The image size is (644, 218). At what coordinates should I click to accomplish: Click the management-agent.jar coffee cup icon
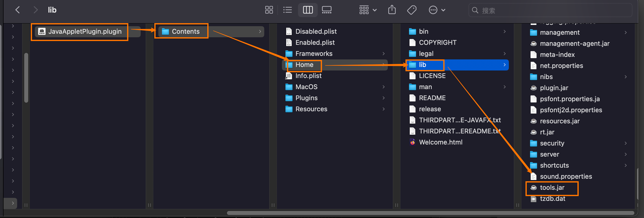[534, 44]
